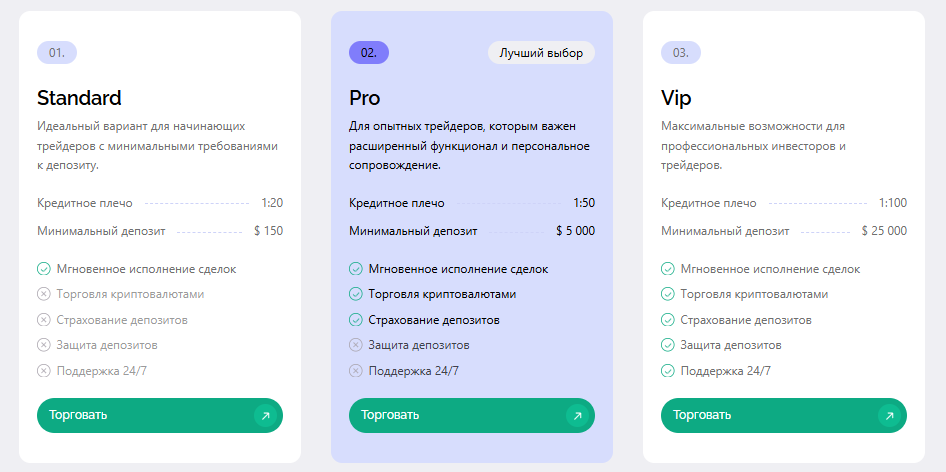Click Pro's checkmark icon beside Торговля криптовалютами

(x=356, y=294)
